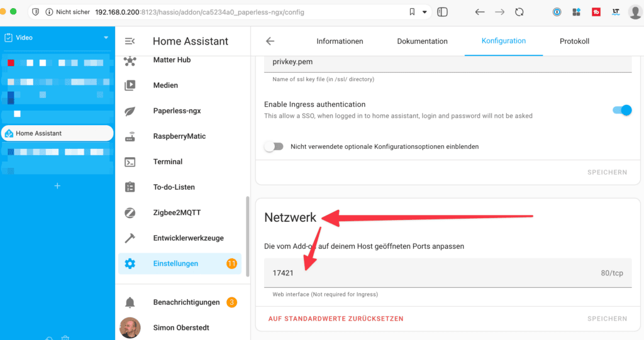Expand the Video workspace dropdown
This screenshot has width=644, height=340.
(106, 37)
